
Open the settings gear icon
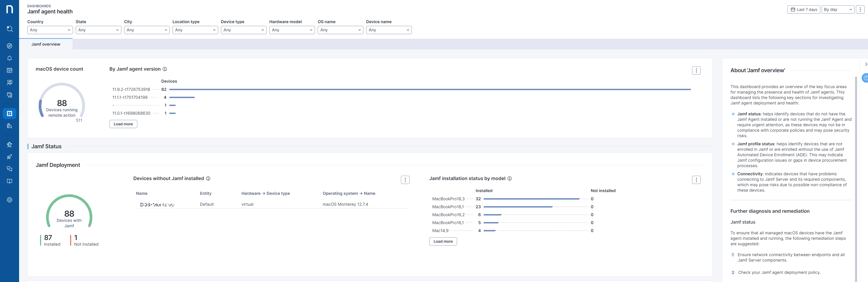tap(10, 200)
